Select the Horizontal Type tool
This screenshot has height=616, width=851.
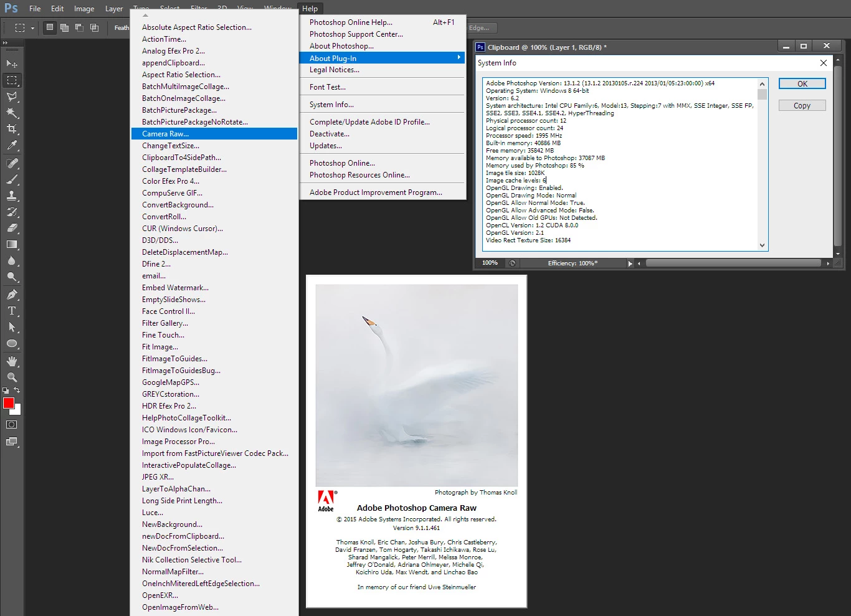click(x=12, y=311)
